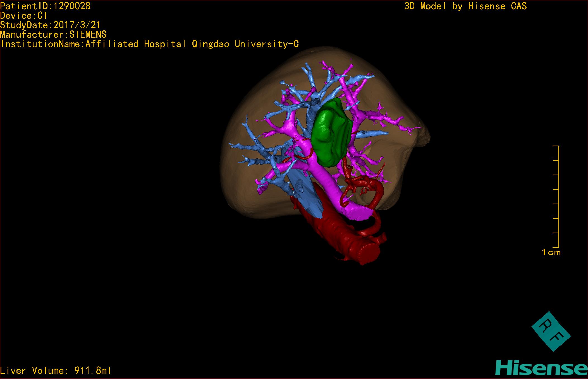
Task: Click the Device:CT label
Action: pyautogui.click(x=24, y=16)
